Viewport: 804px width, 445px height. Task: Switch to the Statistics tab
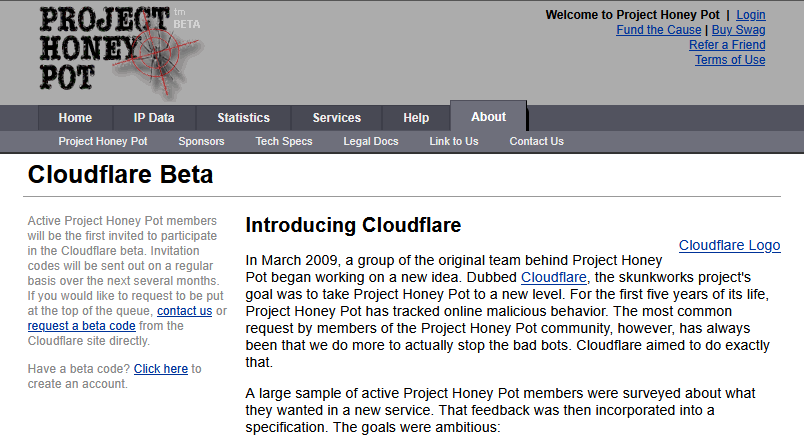pos(243,118)
